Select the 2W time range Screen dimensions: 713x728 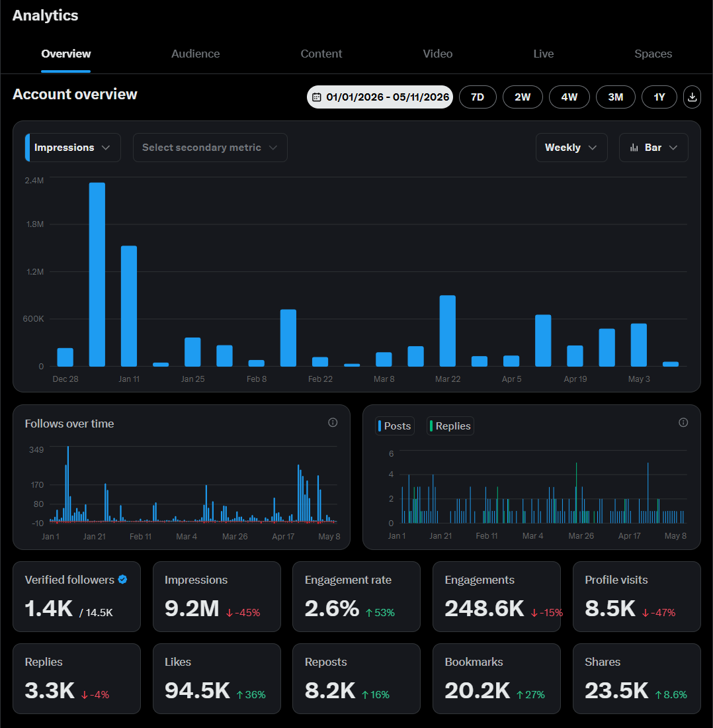click(x=523, y=97)
